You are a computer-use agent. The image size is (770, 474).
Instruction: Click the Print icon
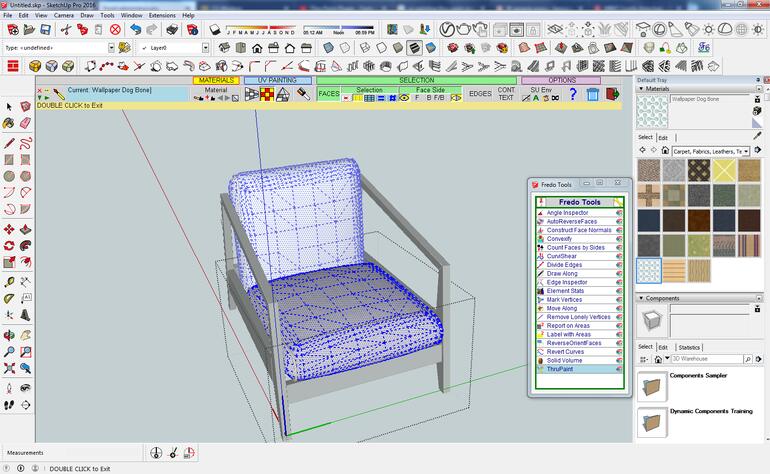[x=172, y=30]
